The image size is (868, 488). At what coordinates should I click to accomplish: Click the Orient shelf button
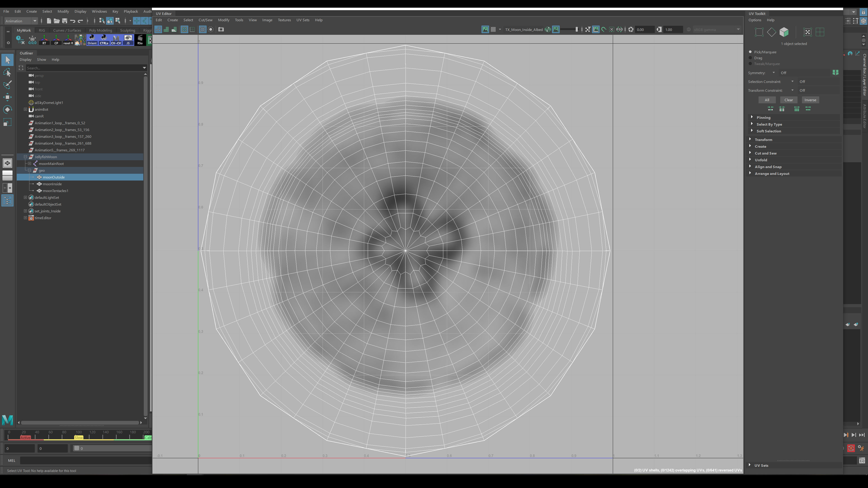pyautogui.click(x=92, y=40)
